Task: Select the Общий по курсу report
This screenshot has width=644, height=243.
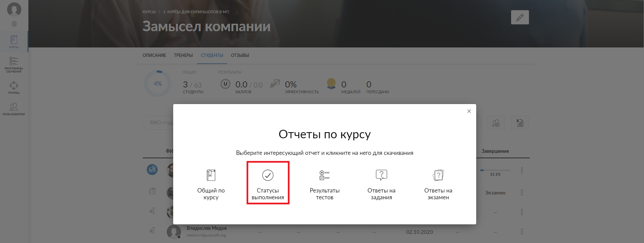Action: [211, 183]
